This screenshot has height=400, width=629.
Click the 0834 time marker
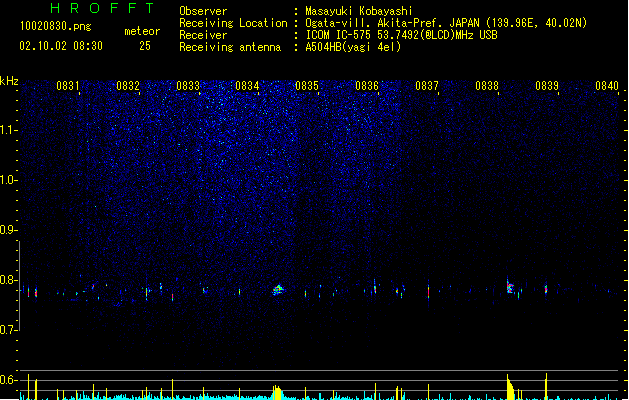(248, 86)
